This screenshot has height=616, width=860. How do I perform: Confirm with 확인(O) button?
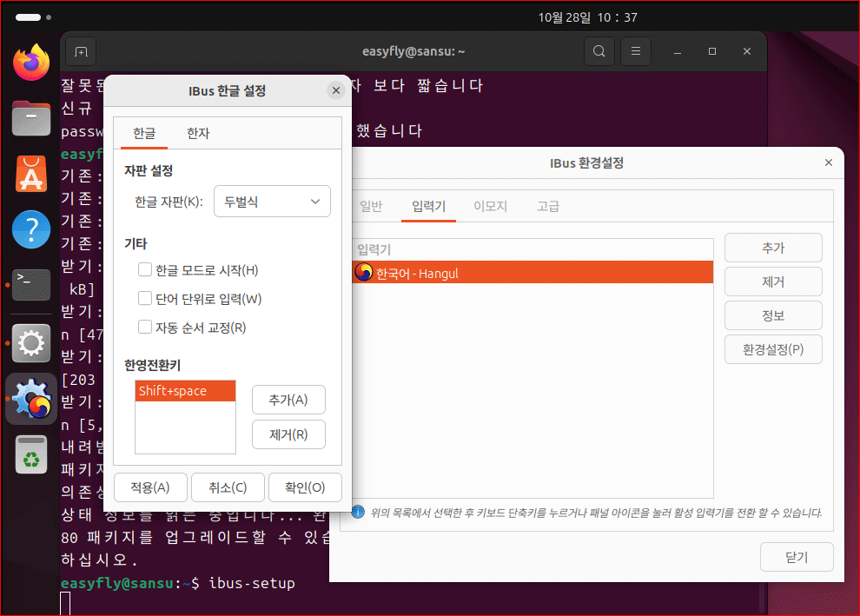pyautogui.click(x=305, y=487)
